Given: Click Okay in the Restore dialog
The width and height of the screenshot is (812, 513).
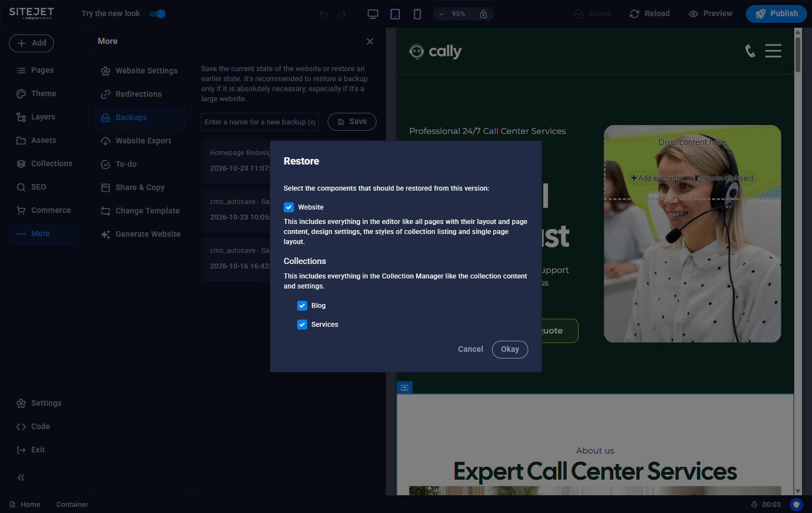Looking at the screenshot, I should coord(510,350).
